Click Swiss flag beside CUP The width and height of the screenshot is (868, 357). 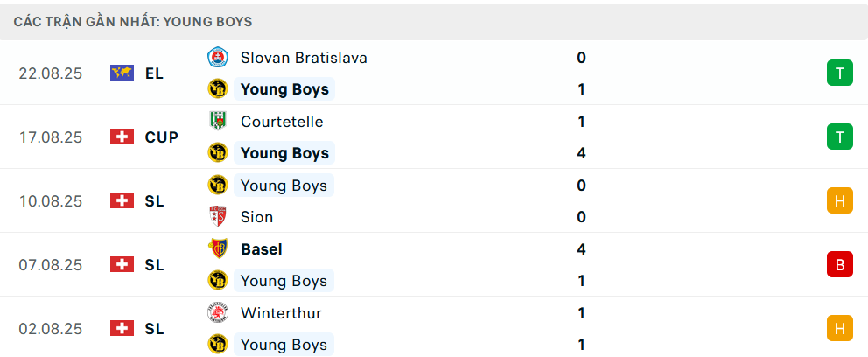(x=122, y=137)
